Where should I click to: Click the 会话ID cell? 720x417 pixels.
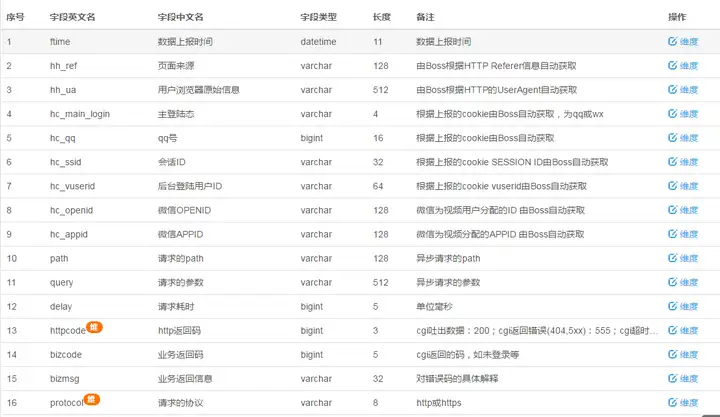(172, 162)
